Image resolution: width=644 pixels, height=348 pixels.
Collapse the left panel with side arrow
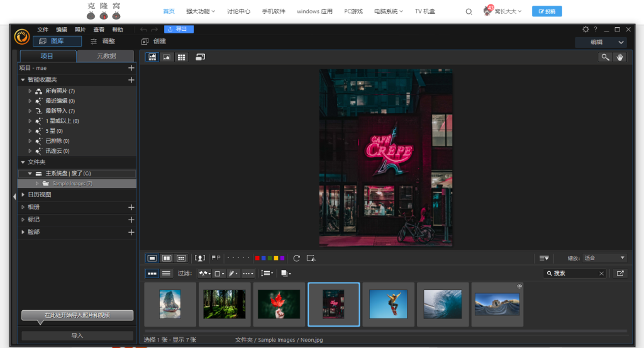pos(14,196)
